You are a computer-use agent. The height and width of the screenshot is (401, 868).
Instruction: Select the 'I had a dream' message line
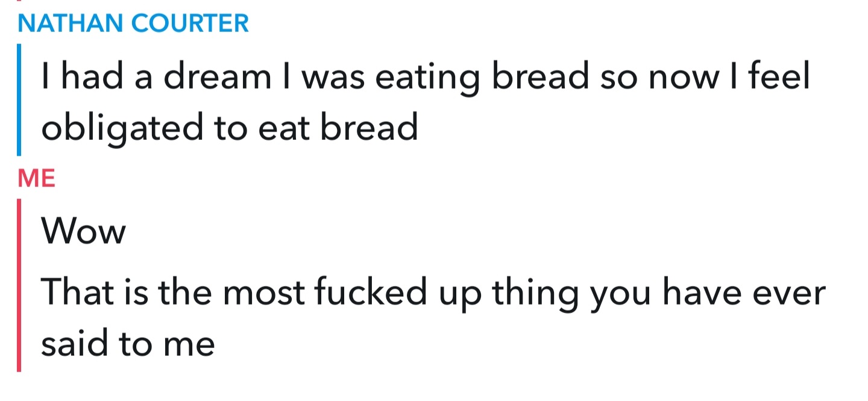tap(426, 77)
